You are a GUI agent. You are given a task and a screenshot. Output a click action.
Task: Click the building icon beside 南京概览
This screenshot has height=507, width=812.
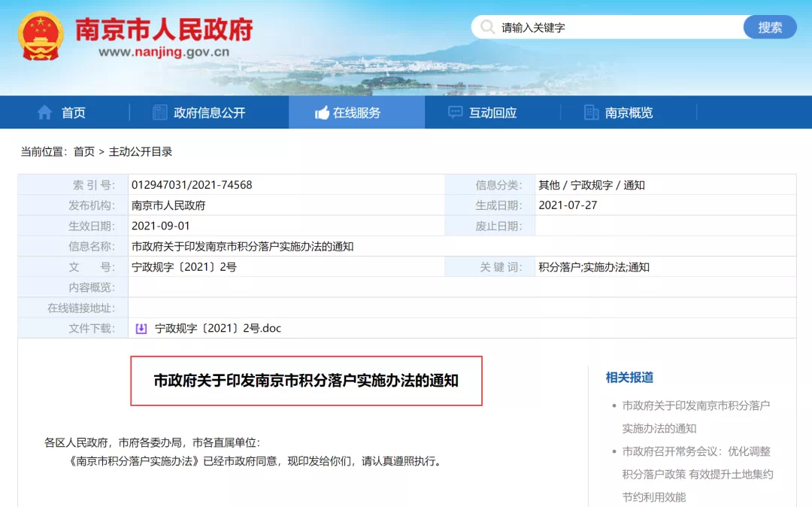(591, 113)
